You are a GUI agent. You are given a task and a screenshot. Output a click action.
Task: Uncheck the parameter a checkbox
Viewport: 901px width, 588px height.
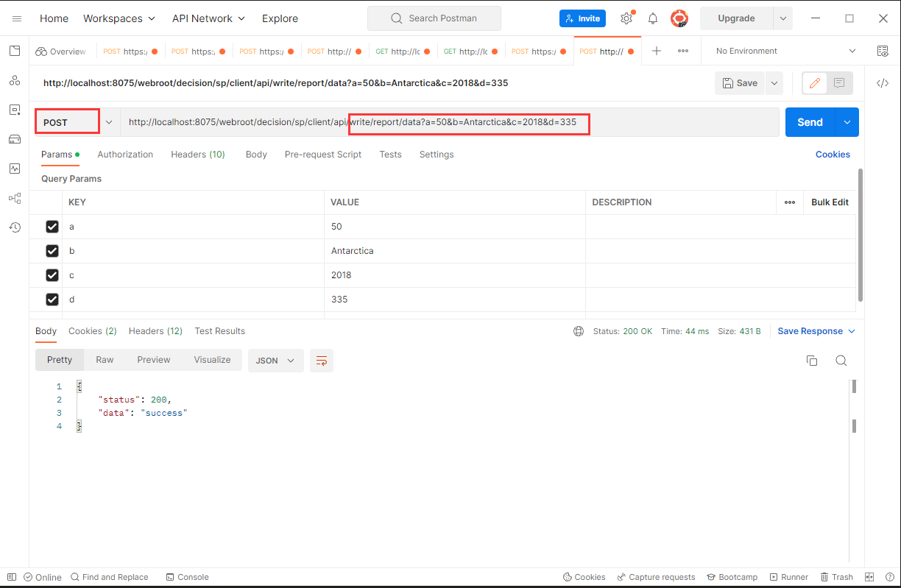[52, 227]
